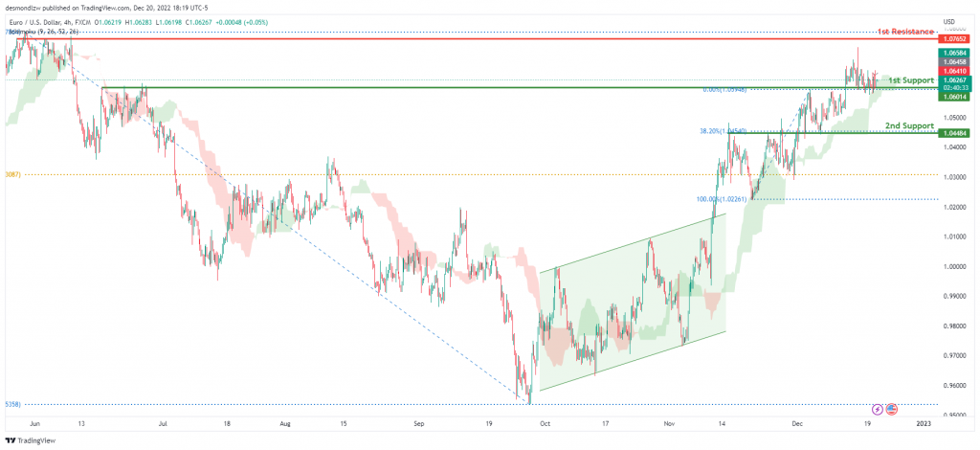Open the Ichimoku indicator legend
The height and width of the screenshot is (450, 980).
(x=43, y=31)
